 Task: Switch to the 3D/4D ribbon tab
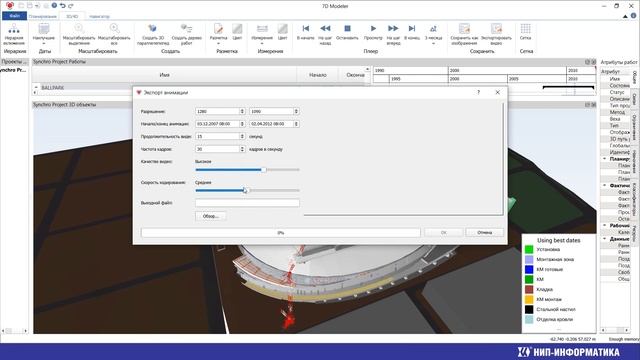(72, 16)
